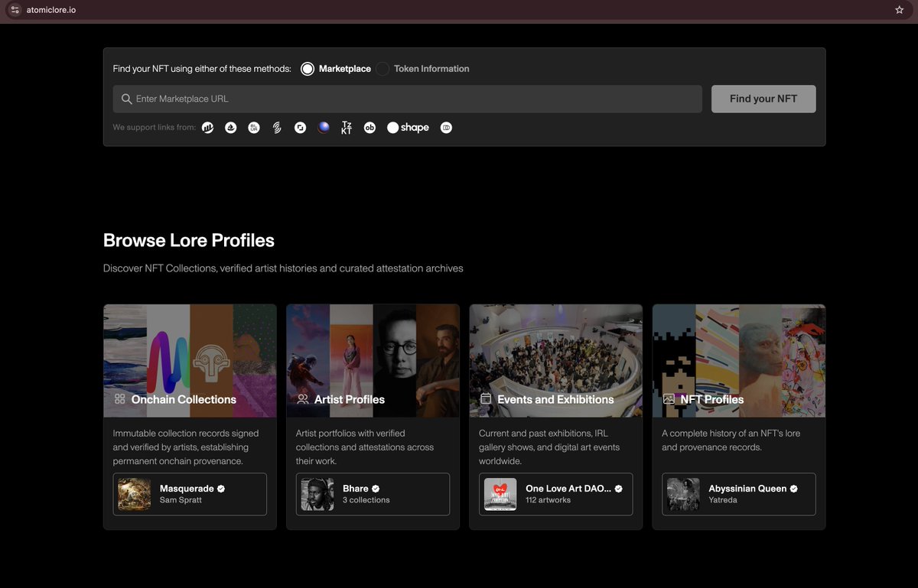
Task: Click the picture icon on NFT Profiles card
Action: click(668, 399)
